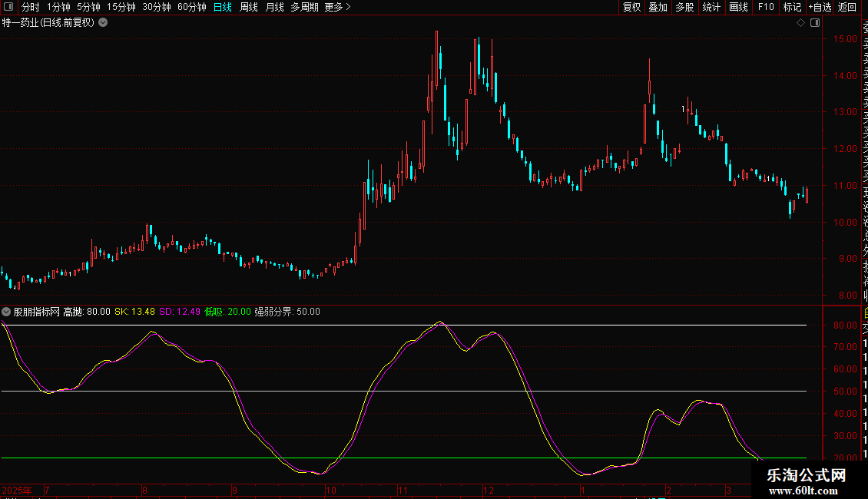Screen dimensions: 868x499
Task: Toggle the side panel icon at chart top-right
Action: click(815, 23)
